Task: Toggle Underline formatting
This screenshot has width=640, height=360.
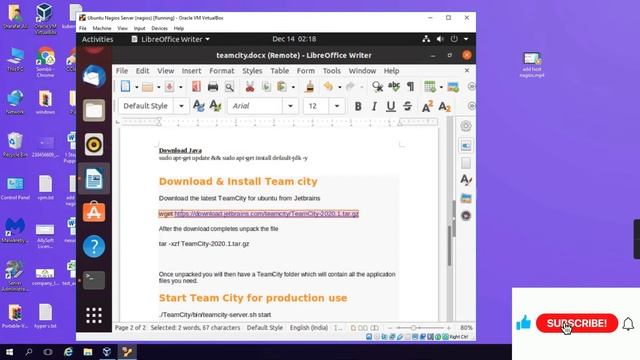Action: point(391,106)
